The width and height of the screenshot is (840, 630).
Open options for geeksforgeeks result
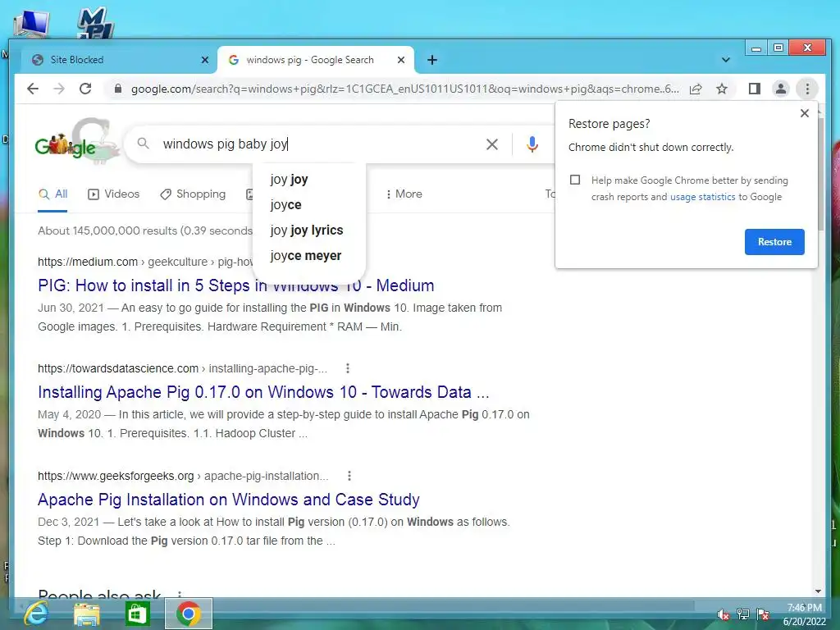click(349, 476)
